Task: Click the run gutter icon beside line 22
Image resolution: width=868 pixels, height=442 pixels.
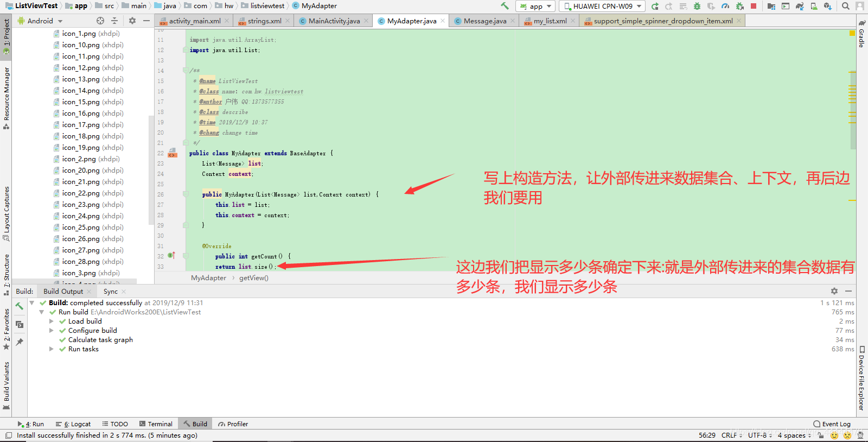Action: pyautogui.click(x=173, y=153)
